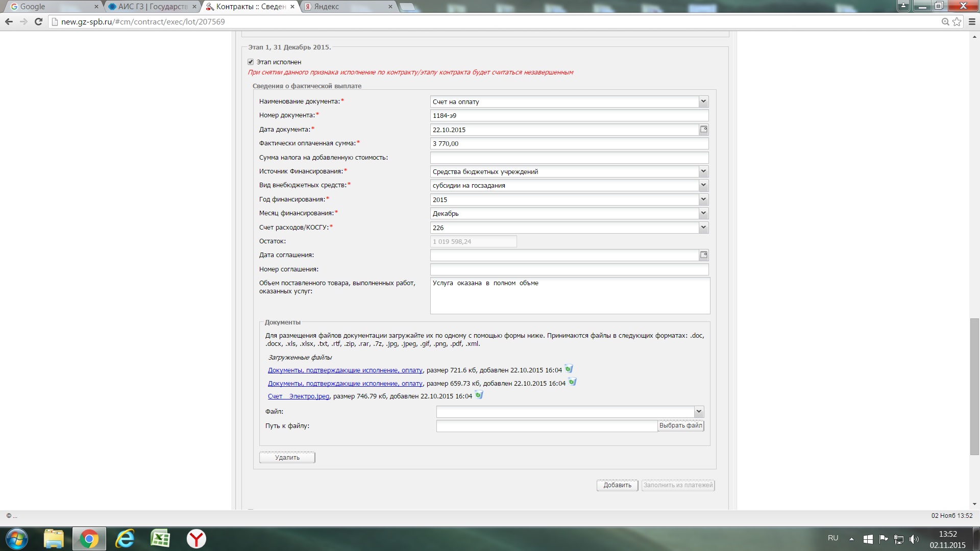Click into the Номер соглашения input field
This screenshot has height=551, width=980.
[x=569, y=269]
